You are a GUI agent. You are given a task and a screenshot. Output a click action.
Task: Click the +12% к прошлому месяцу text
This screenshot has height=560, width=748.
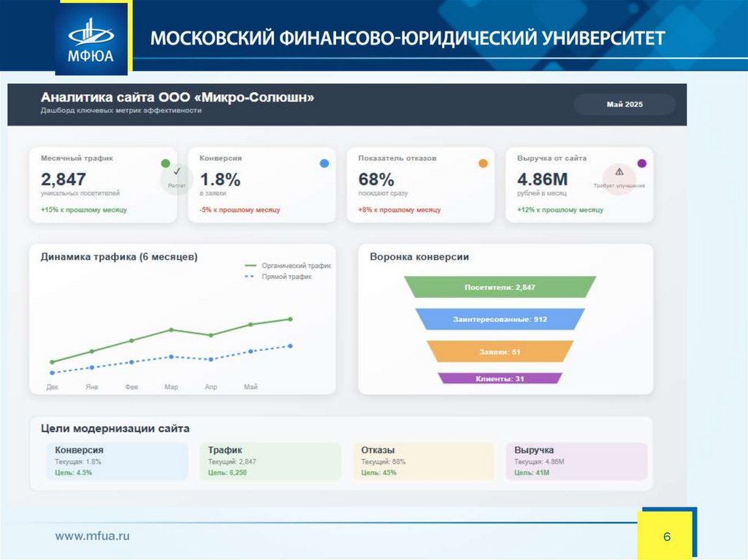coord(560,210)
